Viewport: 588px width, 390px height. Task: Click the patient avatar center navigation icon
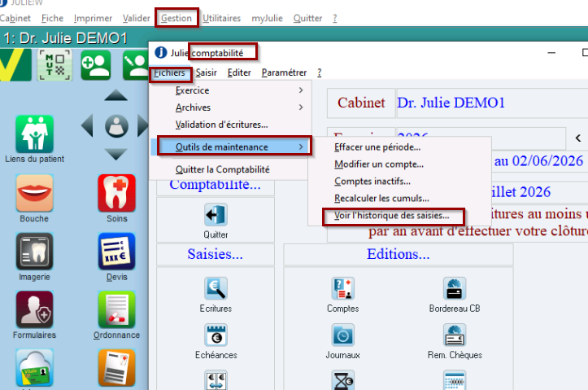[116, 125]
